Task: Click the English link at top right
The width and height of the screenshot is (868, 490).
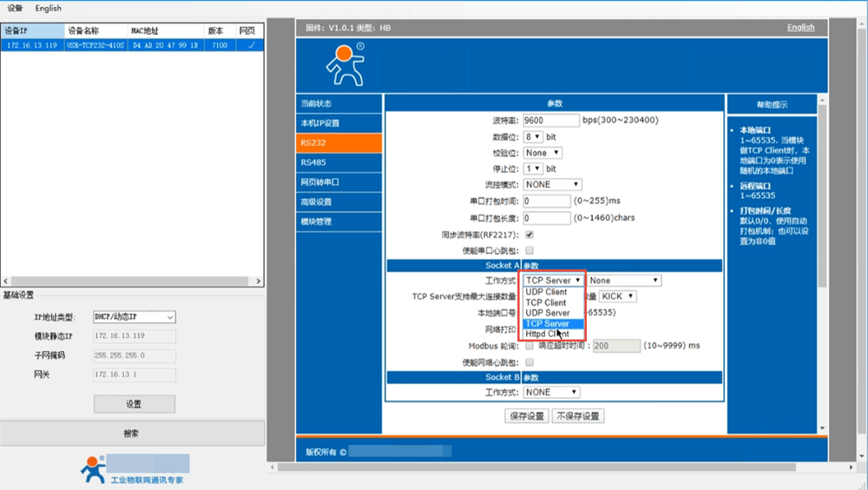Action: click(x=800, y=27)
